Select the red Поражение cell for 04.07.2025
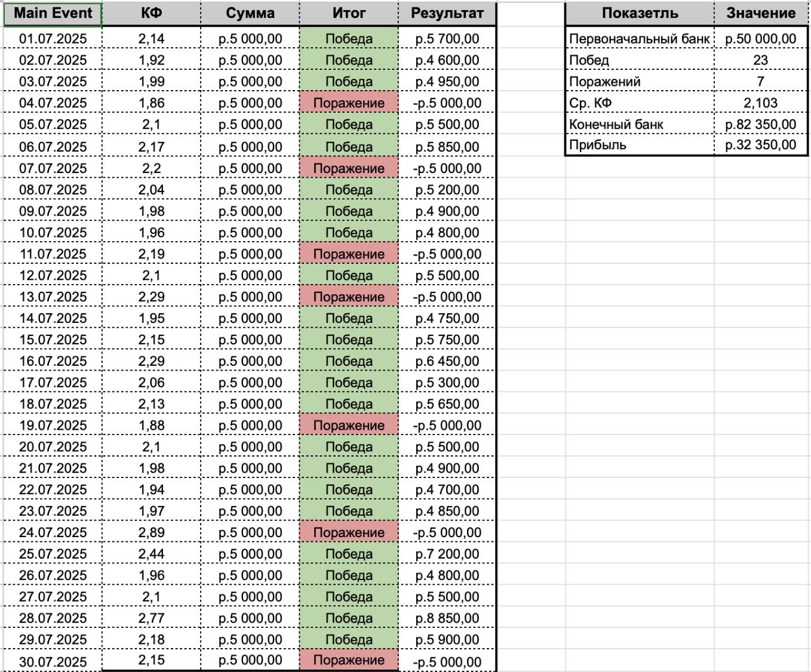This screenshot has height=672, width=811. coord(349,103)
